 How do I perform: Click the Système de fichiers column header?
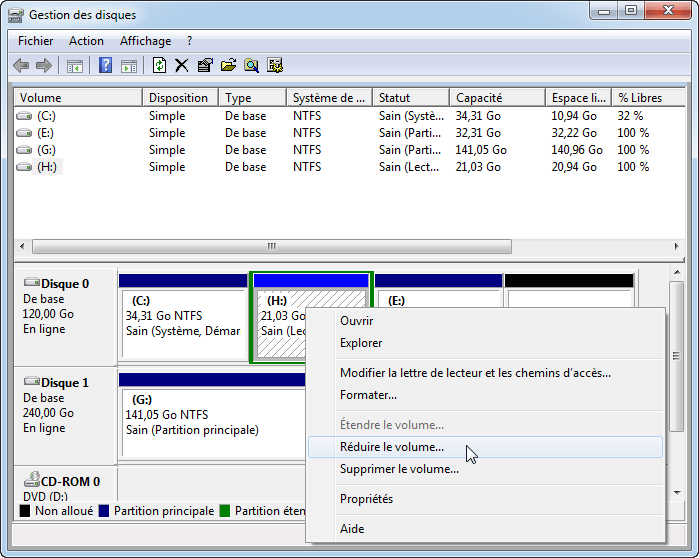click(328, 98)
